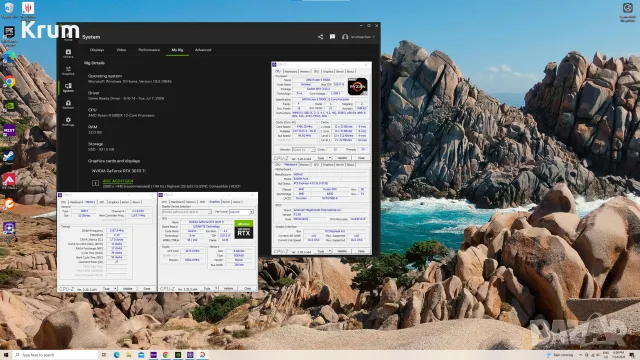Open the Windows Start menu
The image size is (640, 360).
(x=6, y=355)
